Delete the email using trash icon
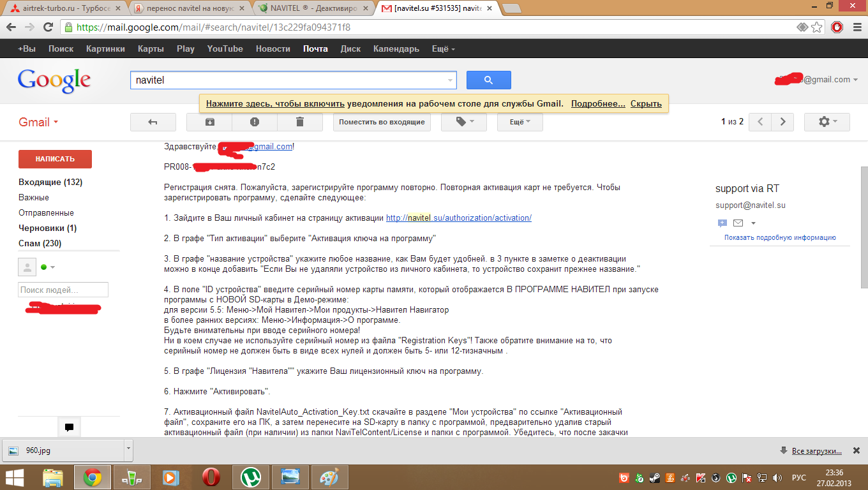 pyautogui.click(x=300, y=122)
